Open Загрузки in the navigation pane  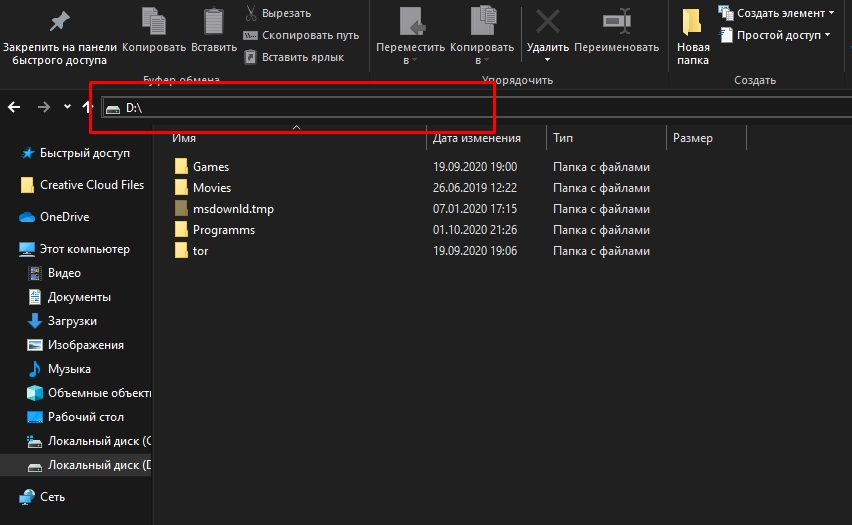point(72,321)
